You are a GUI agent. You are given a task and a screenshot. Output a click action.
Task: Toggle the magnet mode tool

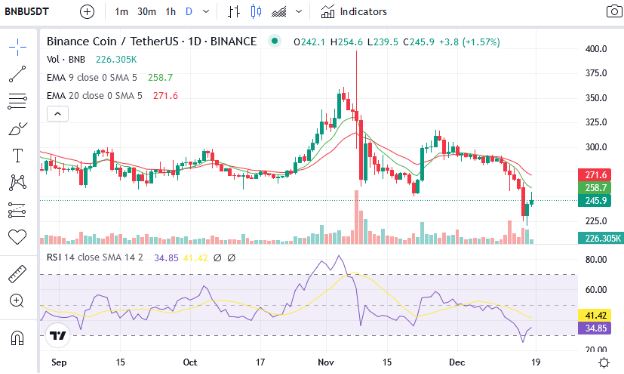tap(17, 338)
